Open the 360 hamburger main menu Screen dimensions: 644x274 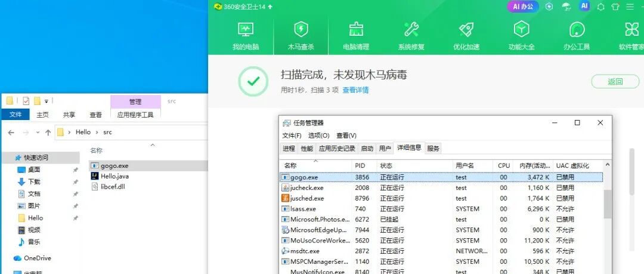(630, 7)
